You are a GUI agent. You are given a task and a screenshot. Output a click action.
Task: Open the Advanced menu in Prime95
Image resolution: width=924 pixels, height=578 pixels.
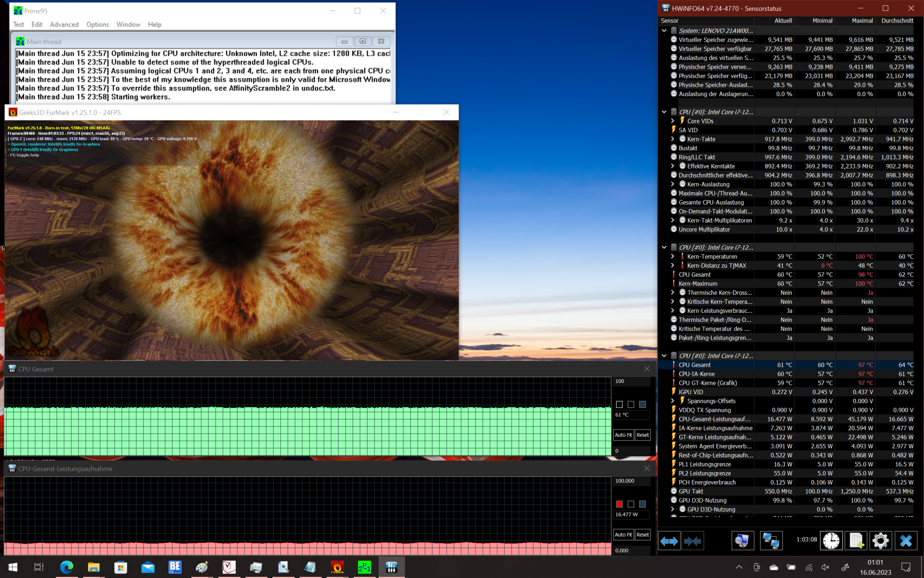click(64, 25)
